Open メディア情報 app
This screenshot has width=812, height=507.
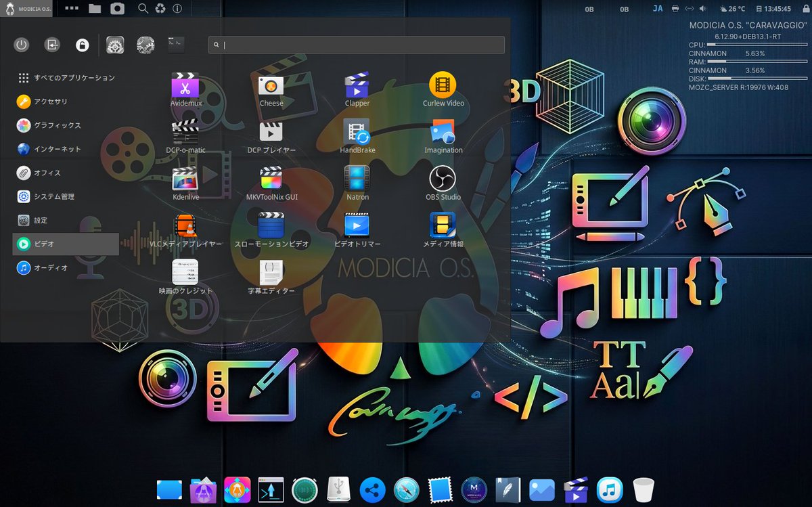pyautogui.click(x=443, y=230)
